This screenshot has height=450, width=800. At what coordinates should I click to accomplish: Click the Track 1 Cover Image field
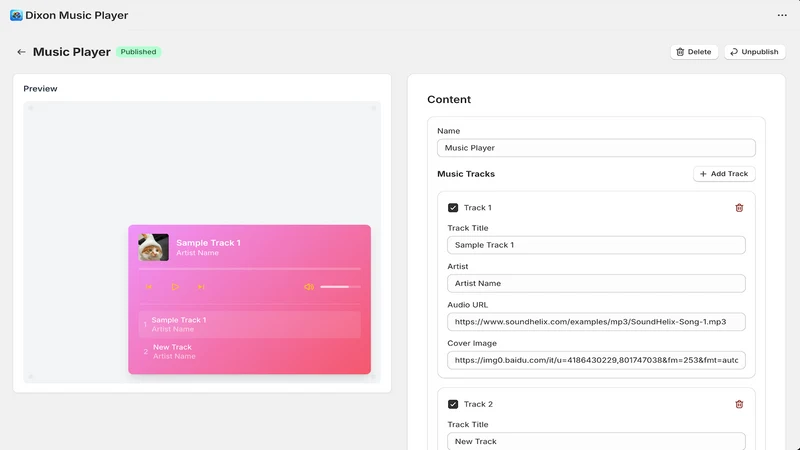coord(596,360)
